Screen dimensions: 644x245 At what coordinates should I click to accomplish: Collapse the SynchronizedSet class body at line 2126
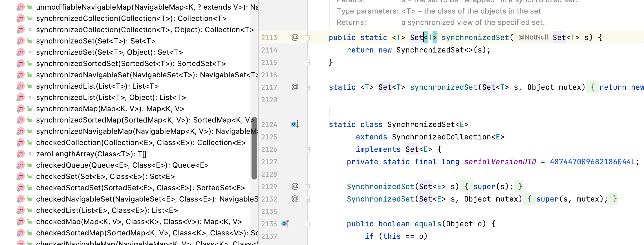coord(307,150)
